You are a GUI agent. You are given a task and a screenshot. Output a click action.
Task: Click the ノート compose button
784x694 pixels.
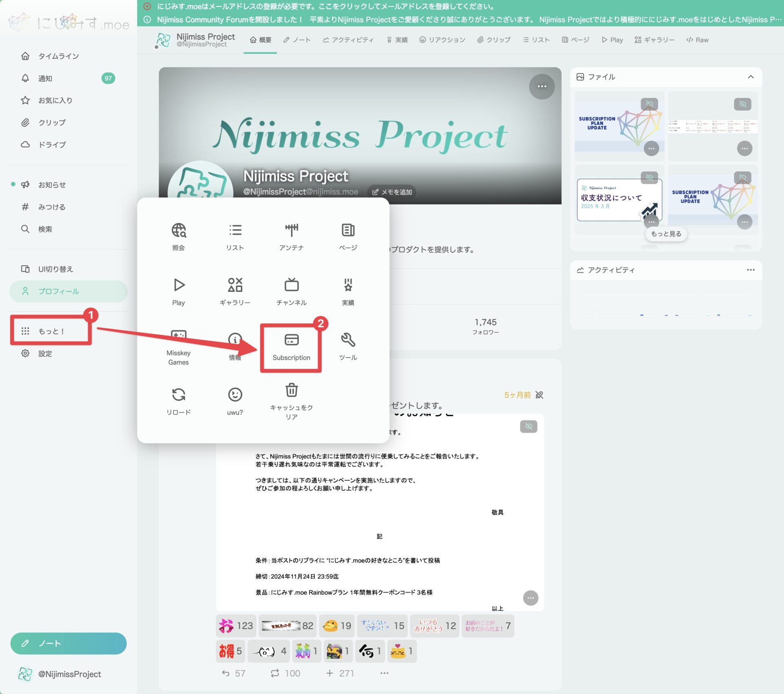(68, 643)
